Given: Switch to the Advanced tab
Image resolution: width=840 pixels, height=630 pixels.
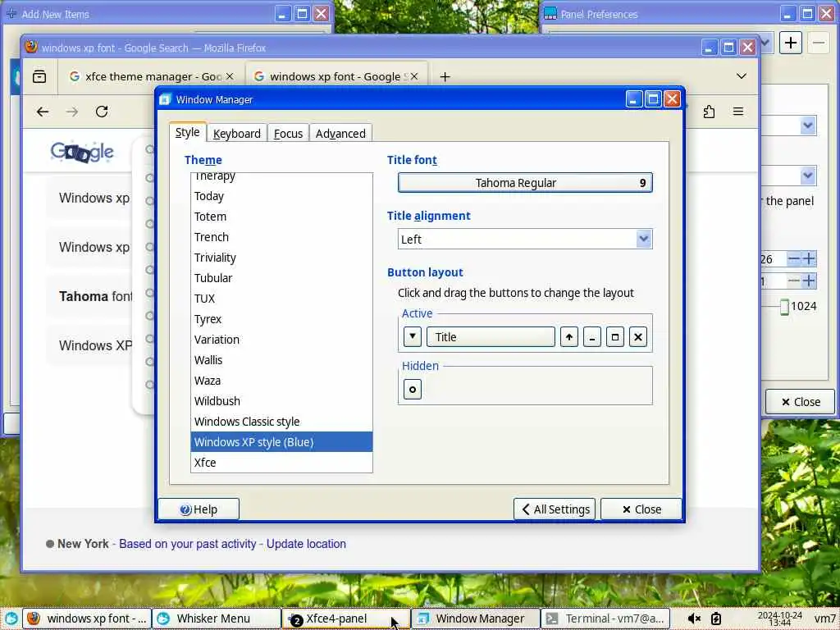Looking at the screenshot, I should tap(340, 134).
